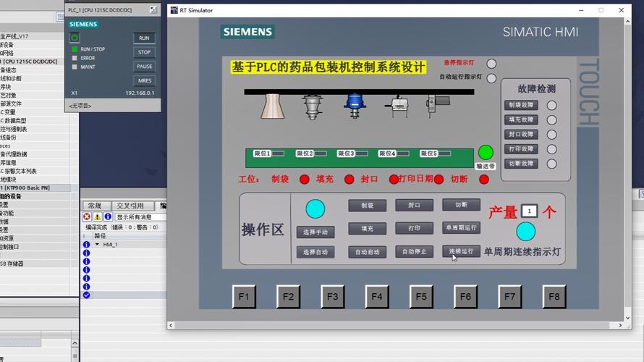644x362 pixels.
Task: Click the 填充 manual operation button
Action: tap(367, 229)
